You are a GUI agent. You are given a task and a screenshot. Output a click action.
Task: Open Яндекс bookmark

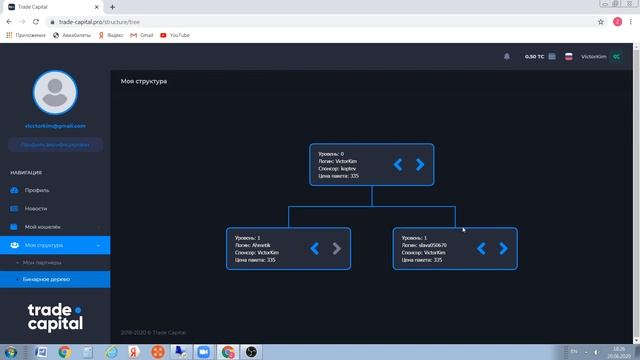[x=111, y=35]
